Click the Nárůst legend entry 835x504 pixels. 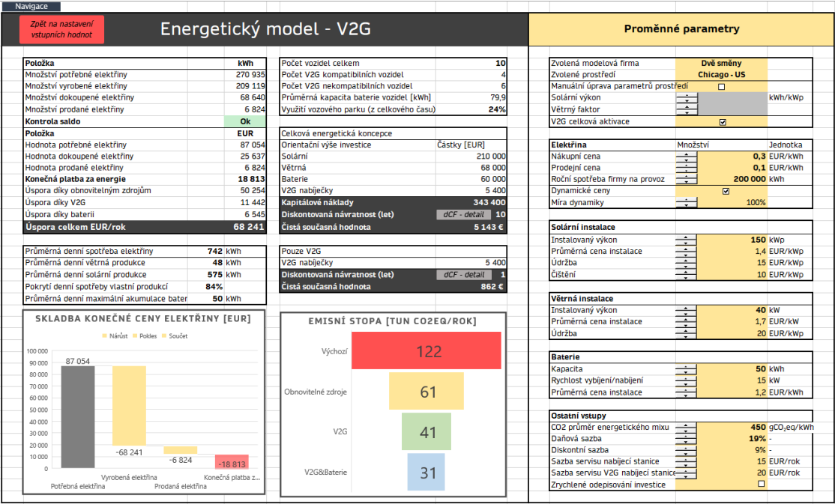[115, 336]
